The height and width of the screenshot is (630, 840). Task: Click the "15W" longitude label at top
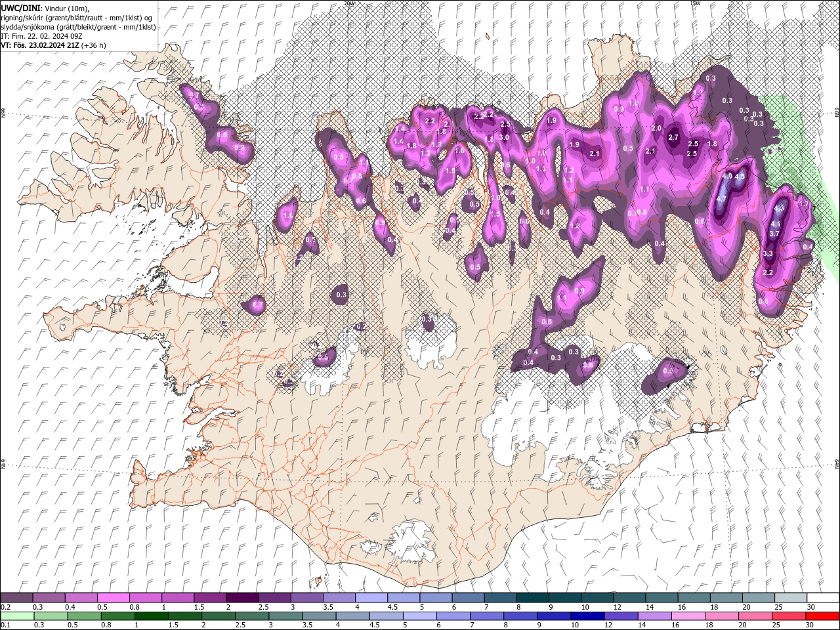coord(695,3)
